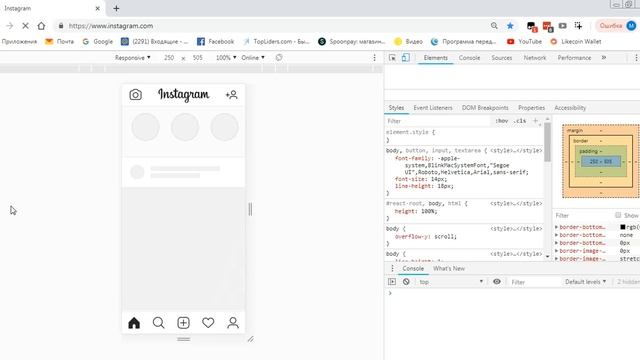Open the Instagram camera icon
The image size is (640, 360).
point(136,95)
